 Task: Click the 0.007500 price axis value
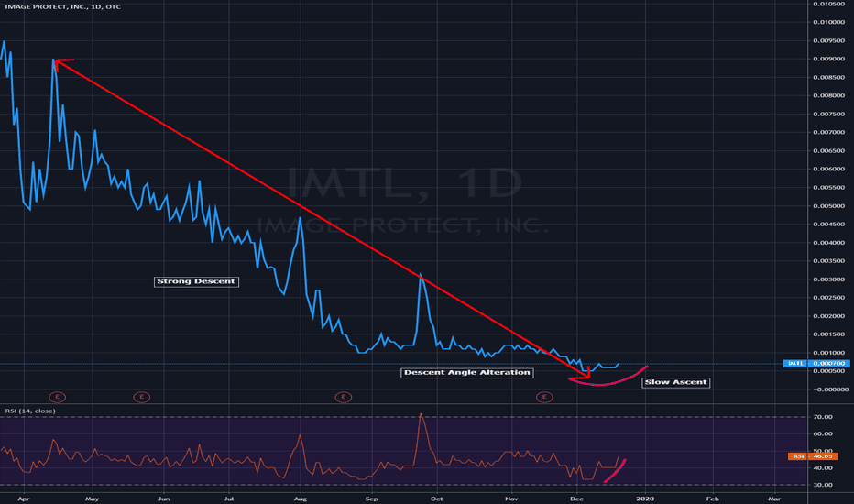click(x=829, y=114)
